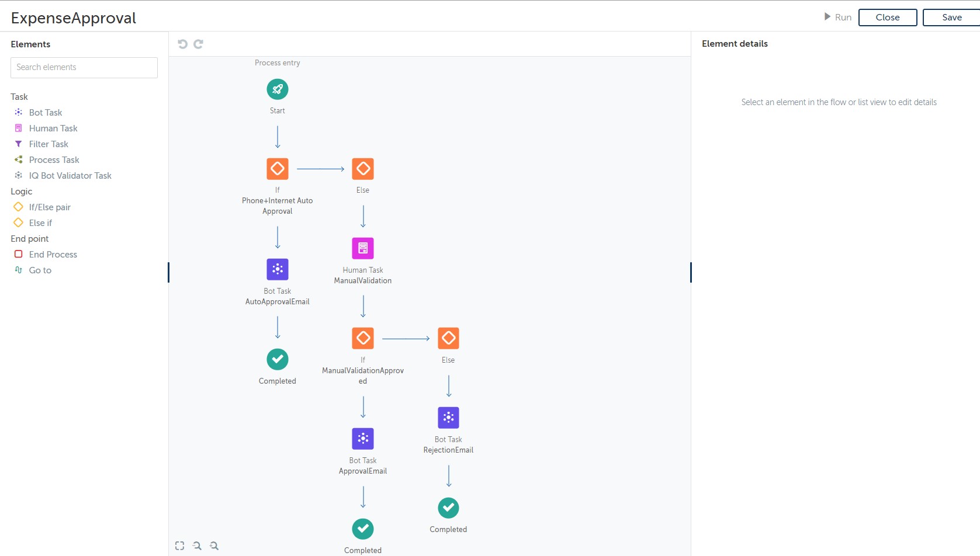The width and height of the screenshot is (980, 556).
Task: Click the Filter Task label
Action: [x=49, y=144]
